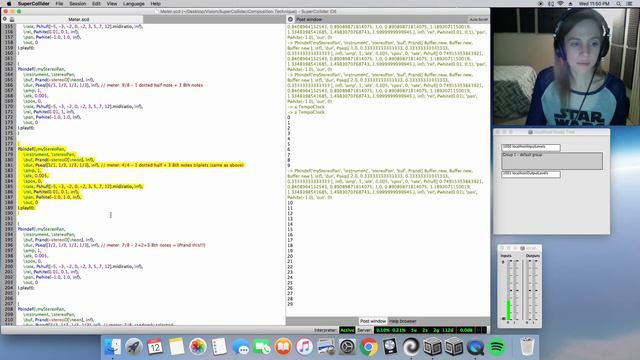This screenshot has height=360, width=640.
Task: Open Messages icon in dock
Action: coord(241,347)
